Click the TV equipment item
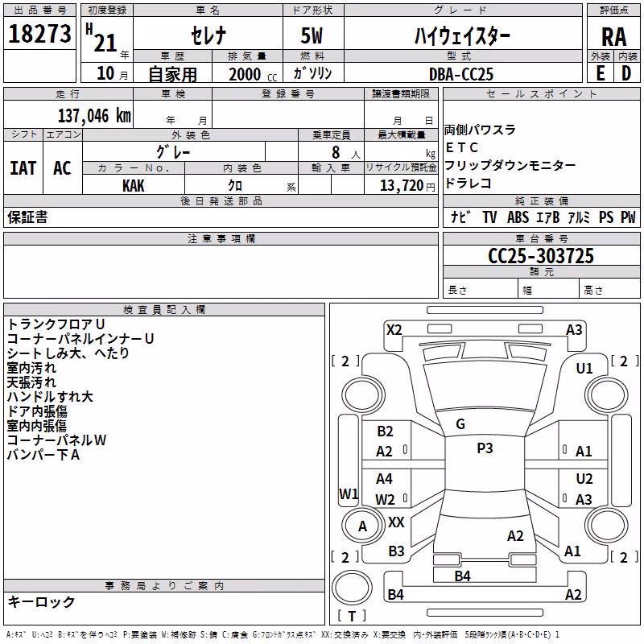The image size is (644, 644). (x=489, y=217)
